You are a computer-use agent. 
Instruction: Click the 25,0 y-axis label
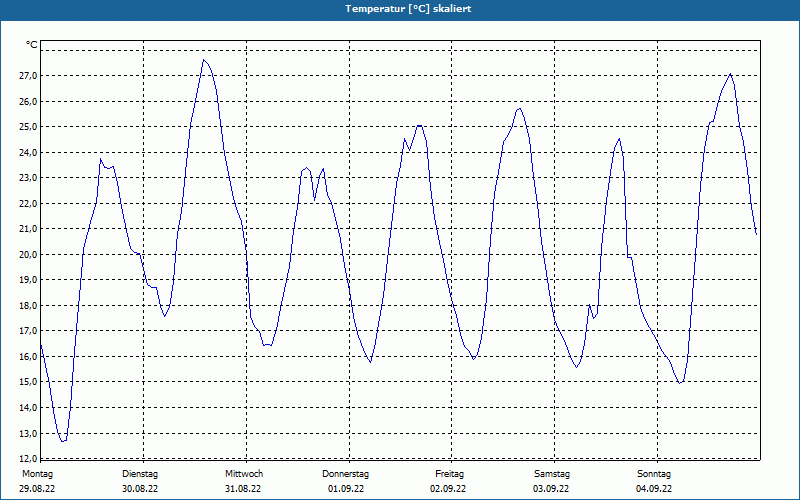click(28, 127)
